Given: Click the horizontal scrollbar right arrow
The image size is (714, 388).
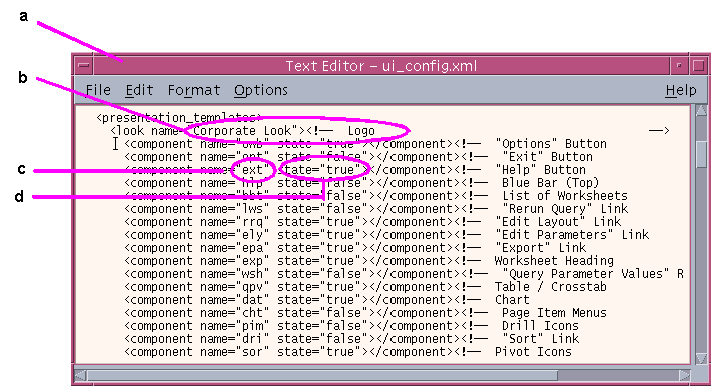Looking at the screenshot, I should coord(684,375).
